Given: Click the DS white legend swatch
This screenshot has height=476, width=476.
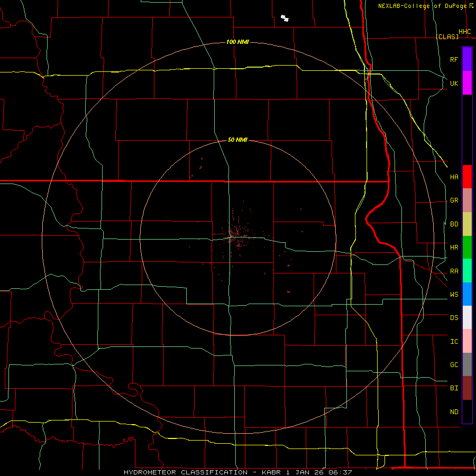Looking at the screenshot, I should (467, 317).
